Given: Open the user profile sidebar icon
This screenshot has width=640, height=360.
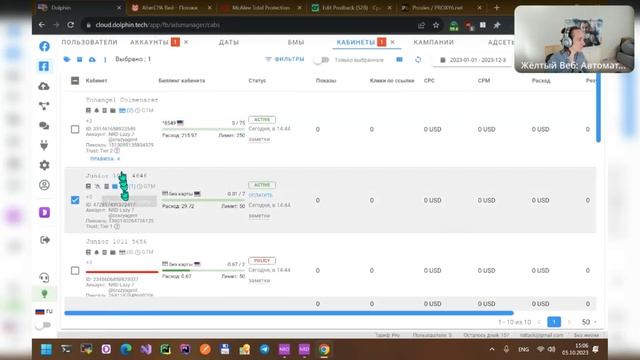Looking at the screenshot, I should [x=44, y=185].
